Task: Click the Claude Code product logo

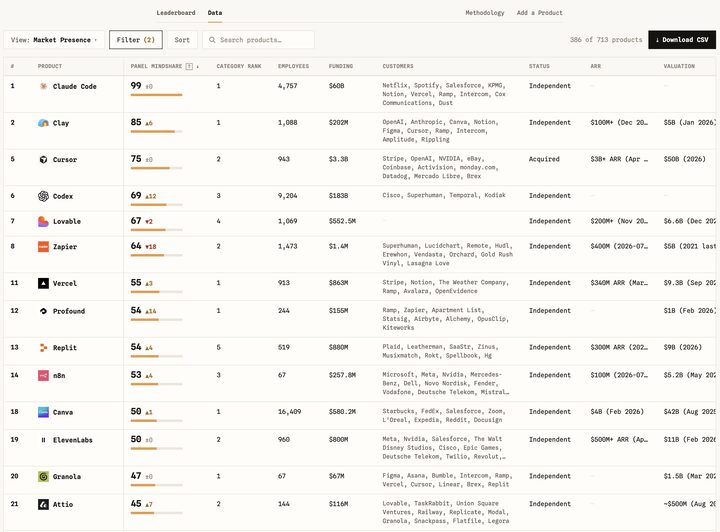Action: pyautogui.click(x=43, y=86)
